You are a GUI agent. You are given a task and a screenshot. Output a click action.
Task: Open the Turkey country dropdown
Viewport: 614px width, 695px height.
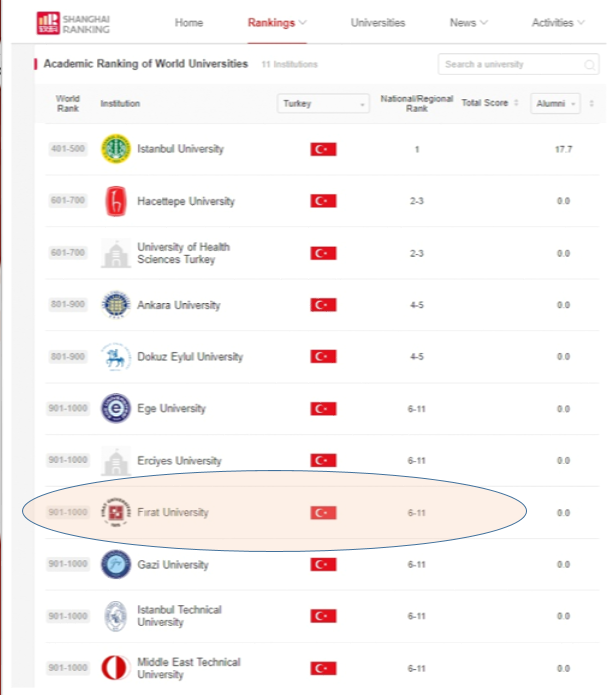tap(323, 104)
